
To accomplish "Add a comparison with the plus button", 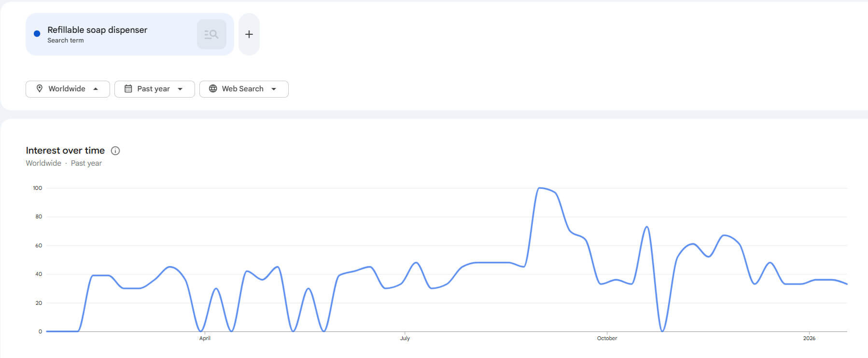I will pos(249,34).
